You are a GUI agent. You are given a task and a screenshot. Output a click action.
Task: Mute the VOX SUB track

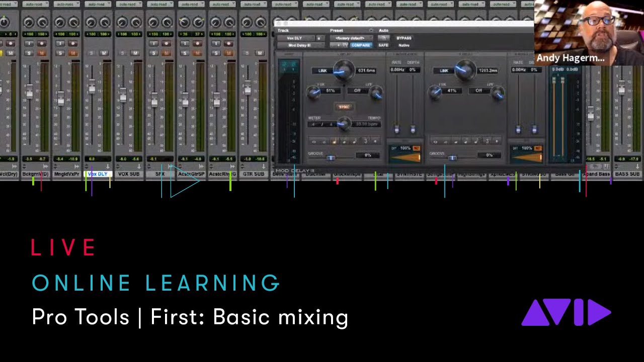point(135,53)
